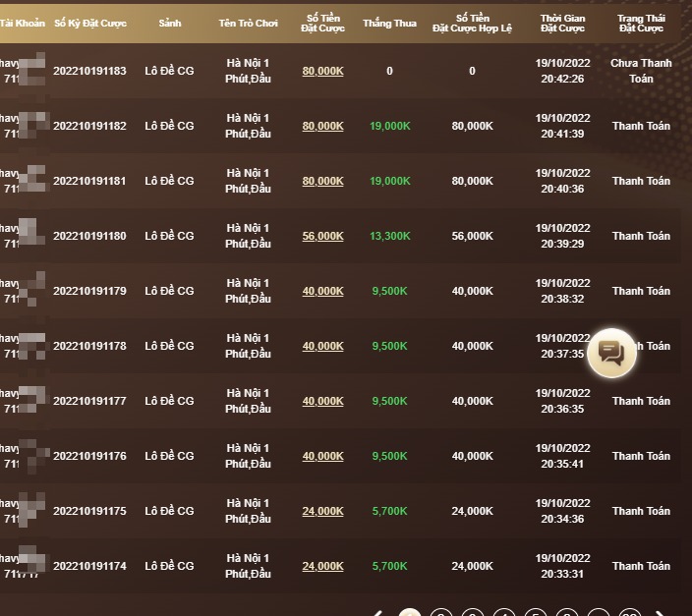This screenshot has width=692, height=616.
Task: Open 40,000K bet amount for round 202210191179
Action: click(x=322, y=291)
